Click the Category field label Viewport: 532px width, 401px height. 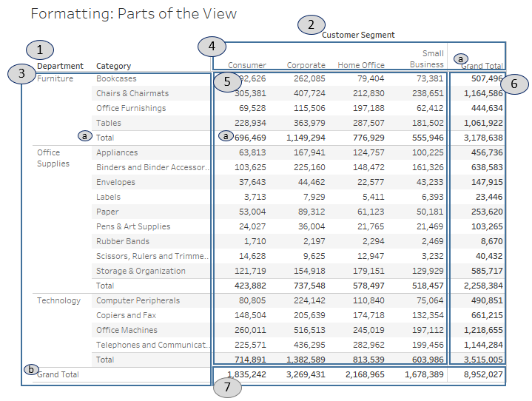113,66
